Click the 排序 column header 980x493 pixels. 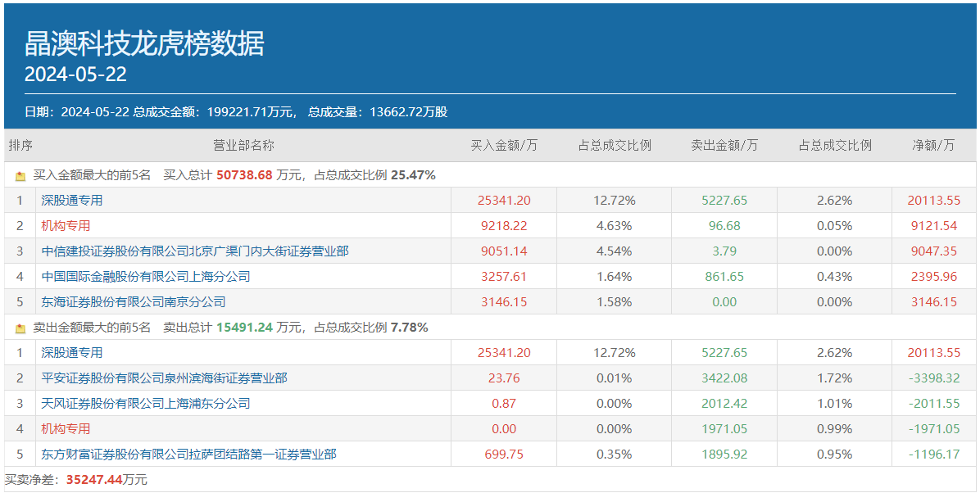click(20, 146)
